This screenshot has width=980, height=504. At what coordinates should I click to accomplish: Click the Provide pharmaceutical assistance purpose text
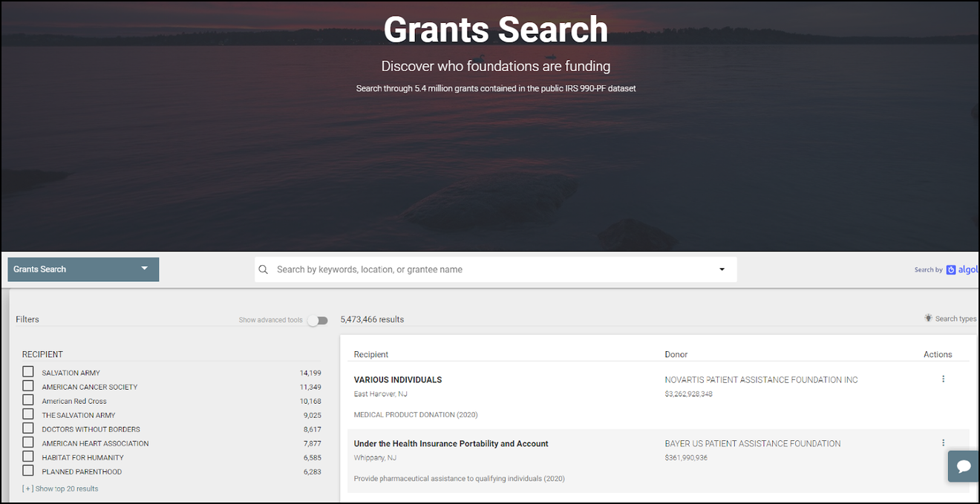click(x=460, y=479)
